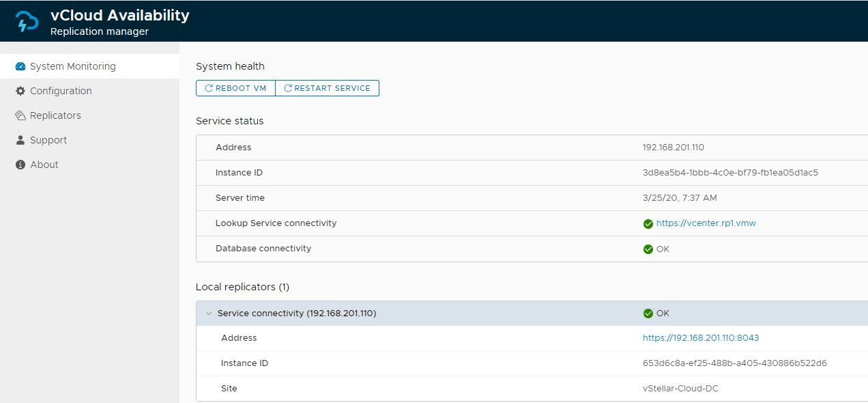Open the Configuration section
This screenshot has width=868, height=403.
coord(89,91)
